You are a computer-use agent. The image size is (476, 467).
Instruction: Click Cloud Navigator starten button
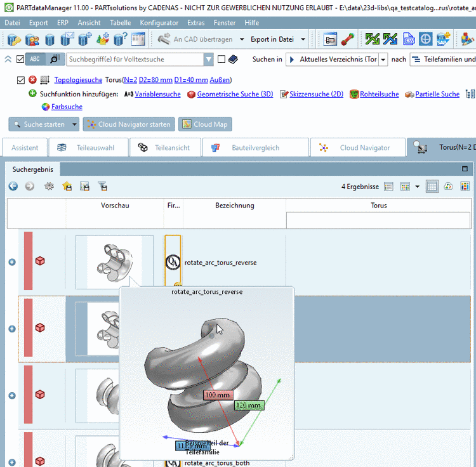coord(129,124)
